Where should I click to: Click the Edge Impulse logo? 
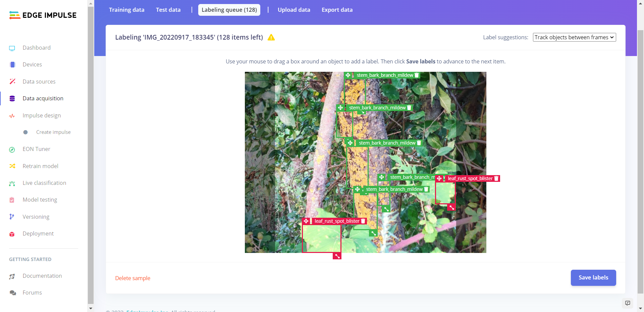click(43, 15)
